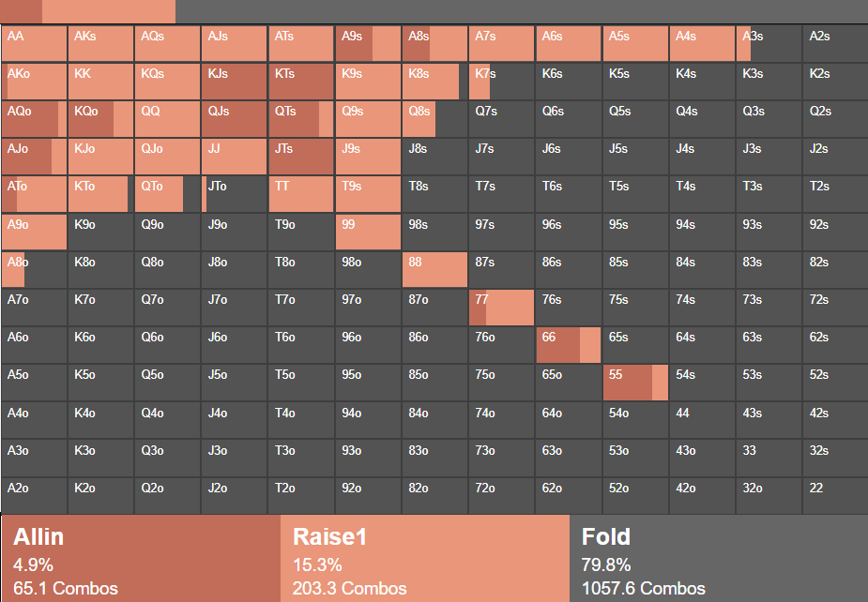Screen dimensions: 868x602
Task: Click the light Raise1 segment of top bar
Action: tap(108, 11)
